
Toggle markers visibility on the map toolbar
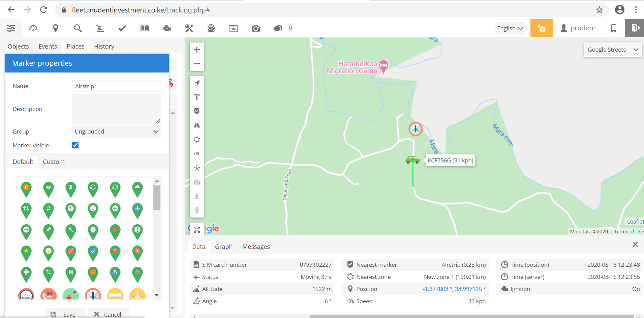(197, 111)
